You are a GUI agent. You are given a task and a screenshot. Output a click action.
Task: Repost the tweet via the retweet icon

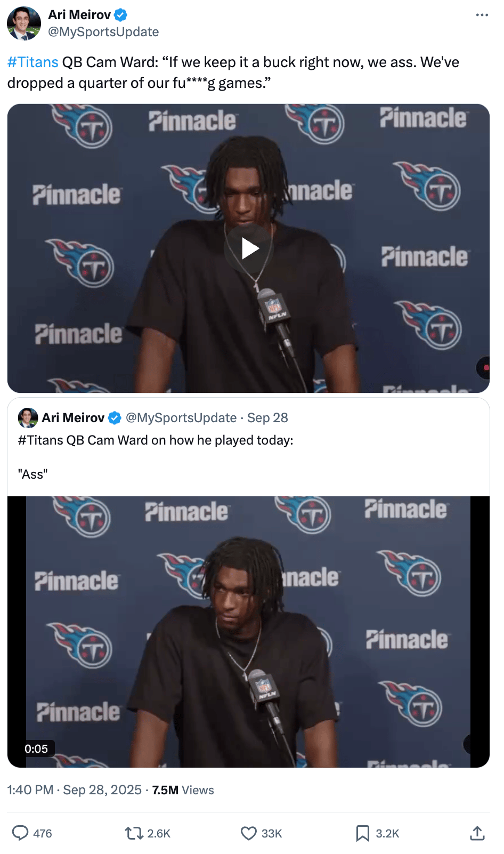(133, 833)
